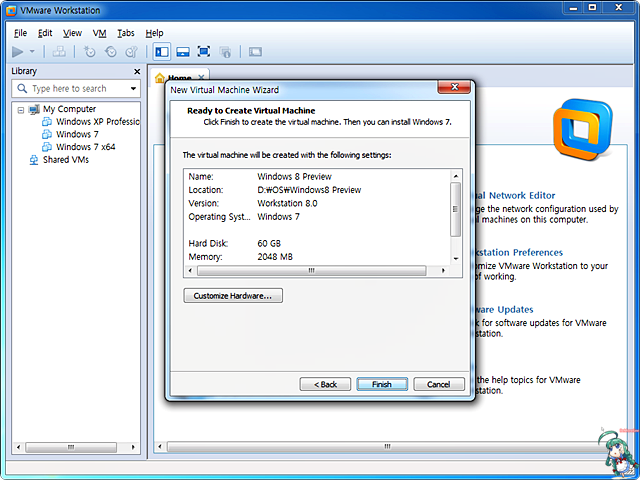Open the Tabs menu
The image size is (640, 480).
(x=126, y=33)
